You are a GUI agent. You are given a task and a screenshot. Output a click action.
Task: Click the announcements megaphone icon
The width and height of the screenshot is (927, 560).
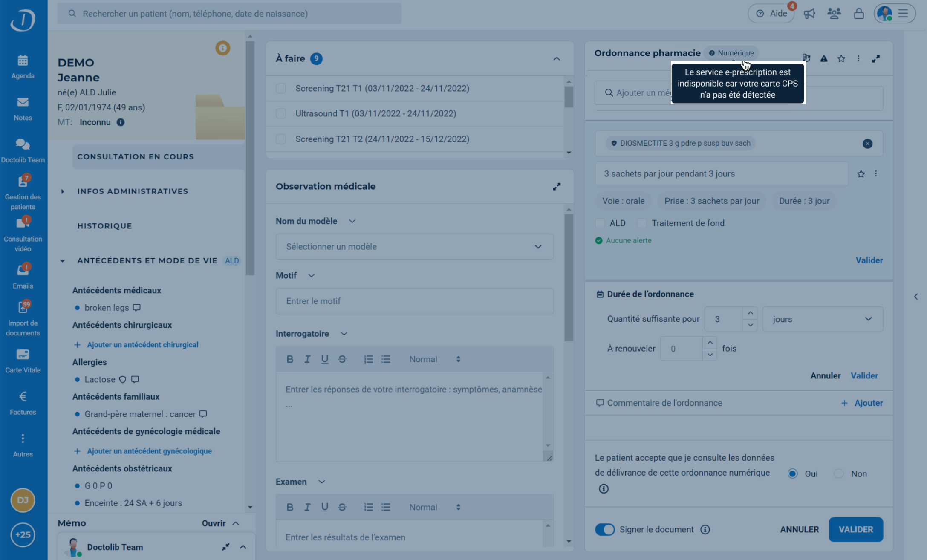(x=809, y=14)
